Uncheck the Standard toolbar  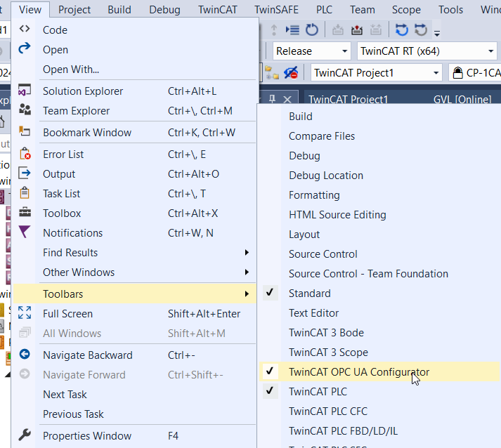pyautogui.click(x=379, y=293)
